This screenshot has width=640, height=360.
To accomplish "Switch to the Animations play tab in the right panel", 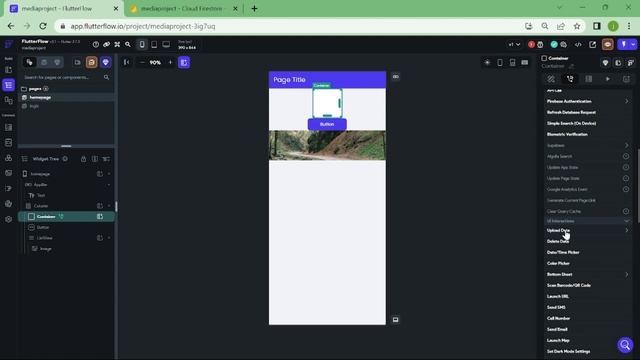I will [607, 79].
